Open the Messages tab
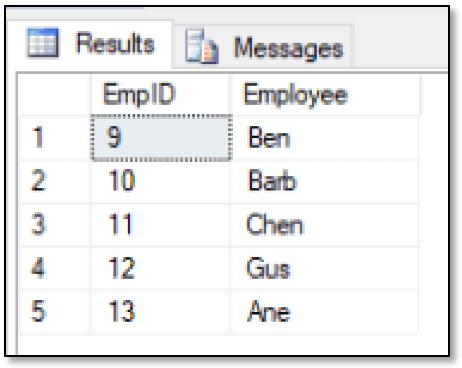 click(x=263, y=46)
